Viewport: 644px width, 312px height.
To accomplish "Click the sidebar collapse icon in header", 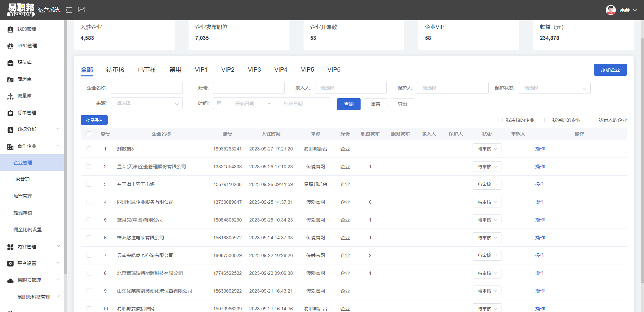I will click(x=69, y=10).
